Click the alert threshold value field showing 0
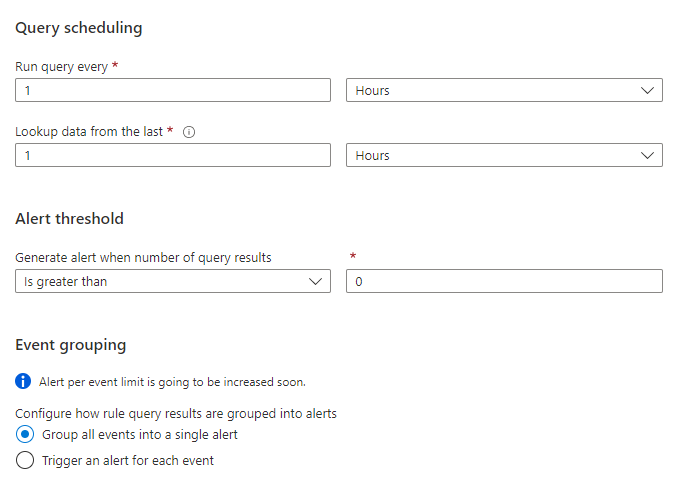Screen dimensions: 676x481 tap(503, 282)
